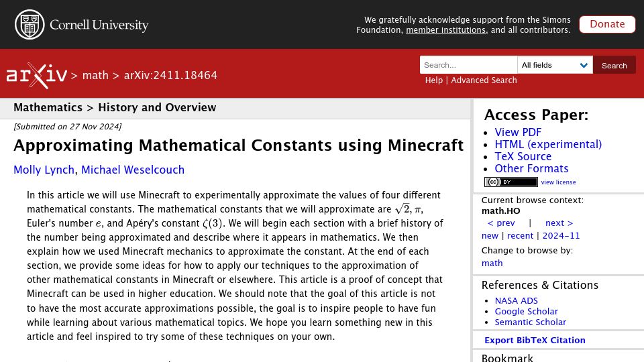Download the TeX Source
644x362 pixels.
[x=523, y=156]
